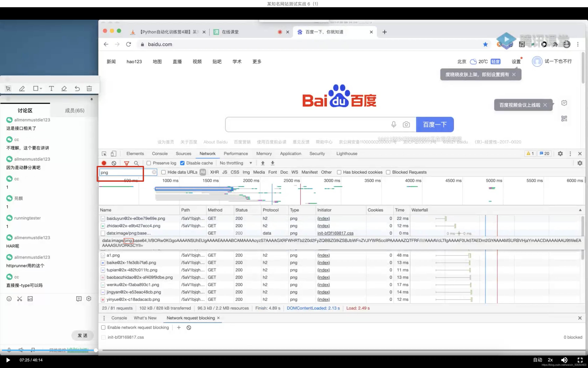Open the drawer three-dots menu

pos(104,318)
